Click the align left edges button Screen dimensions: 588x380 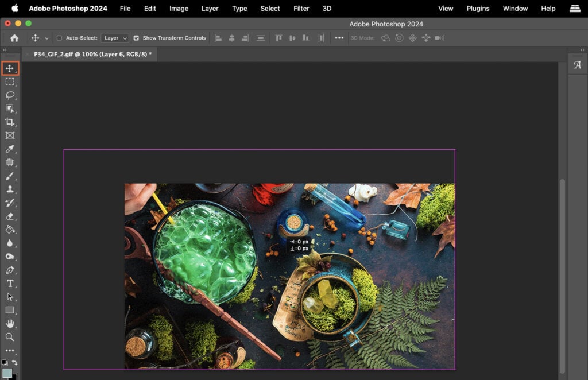218,38
